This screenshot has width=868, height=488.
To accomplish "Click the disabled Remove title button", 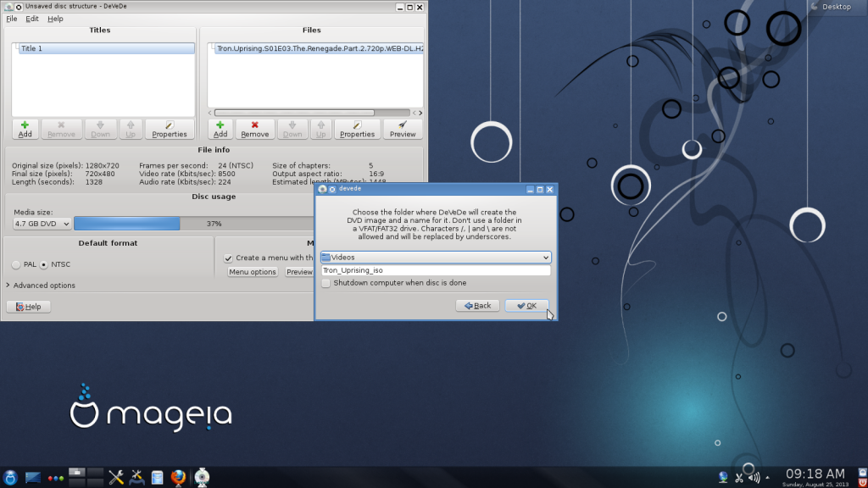I will click(x=61, y=129).
